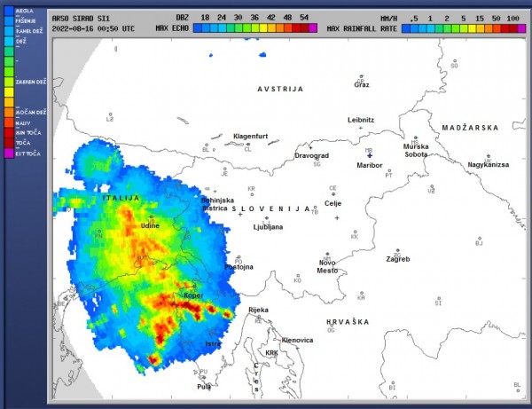Select the light blue swatch next to RAHEL DEŽ
The image size is (532, 409).
pyautogui.click(x=9, y=31)
